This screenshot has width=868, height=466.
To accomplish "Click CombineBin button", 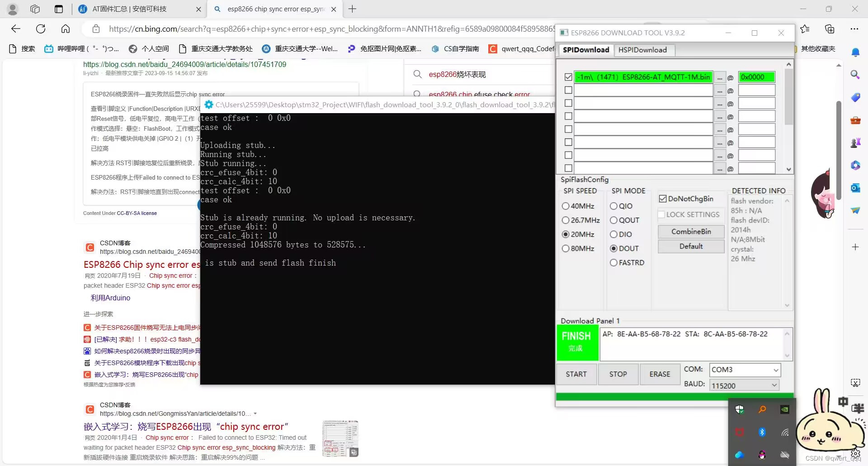I will click(x=691, y=232).
